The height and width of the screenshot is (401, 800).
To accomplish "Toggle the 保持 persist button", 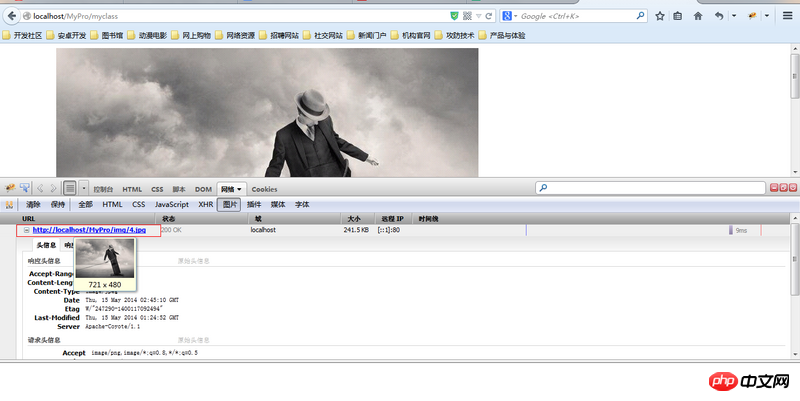I will (x=58, y=205).
